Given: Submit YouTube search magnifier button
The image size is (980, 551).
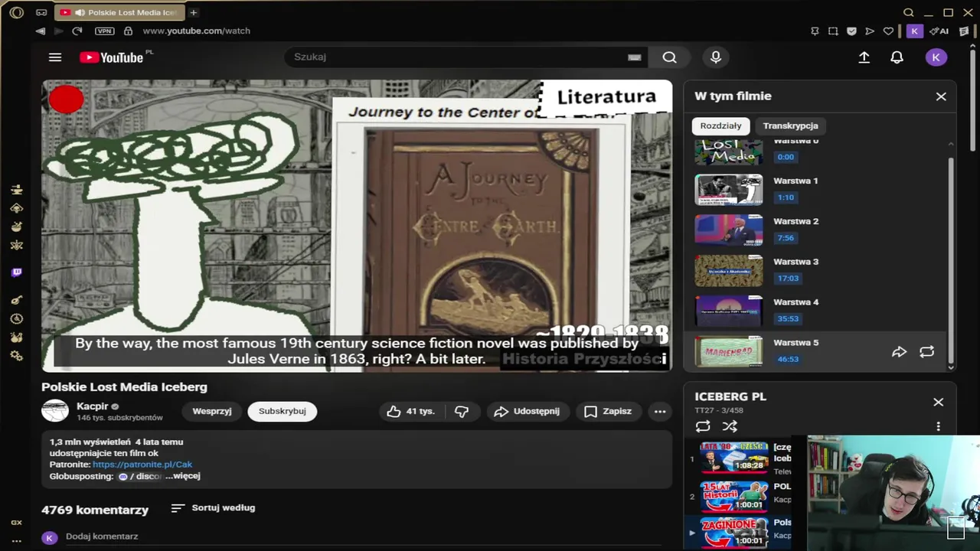Looking at the screenshot, I should click(669, 57).
